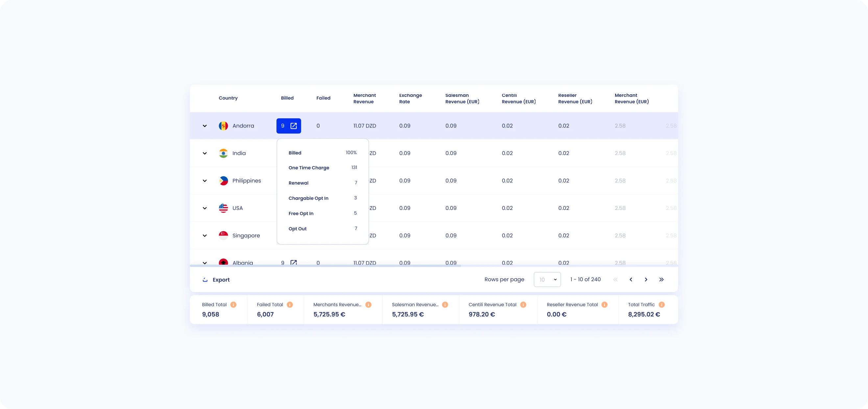The width and height of the screenshot is (868, 409).
Task: Open Andorra billed details link icon
Action: pos(294,126)
